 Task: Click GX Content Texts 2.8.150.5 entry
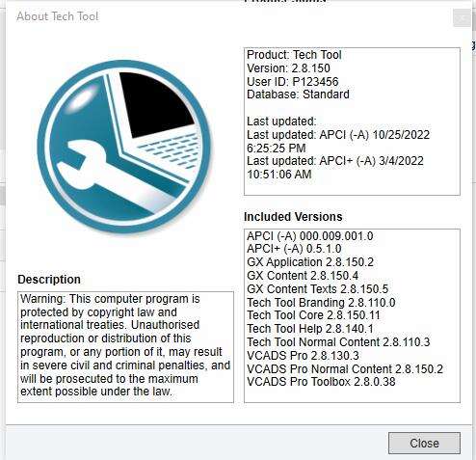click(318, 289)
